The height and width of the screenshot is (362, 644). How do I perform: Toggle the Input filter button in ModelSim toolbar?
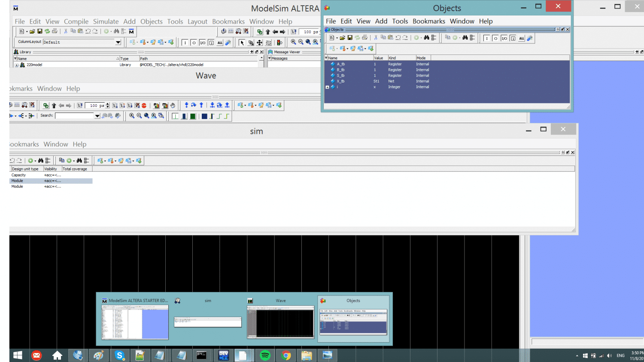pos(185,43)
